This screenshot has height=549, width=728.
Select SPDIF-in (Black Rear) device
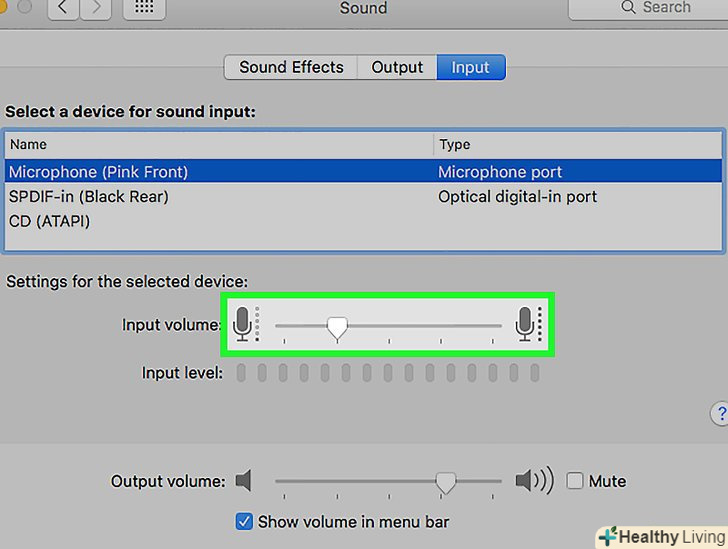tap(89, 196)
